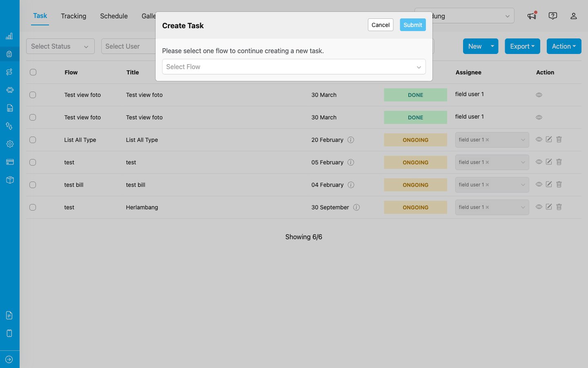
Task: View the second Test view foto task
Action: pos(539,117)
